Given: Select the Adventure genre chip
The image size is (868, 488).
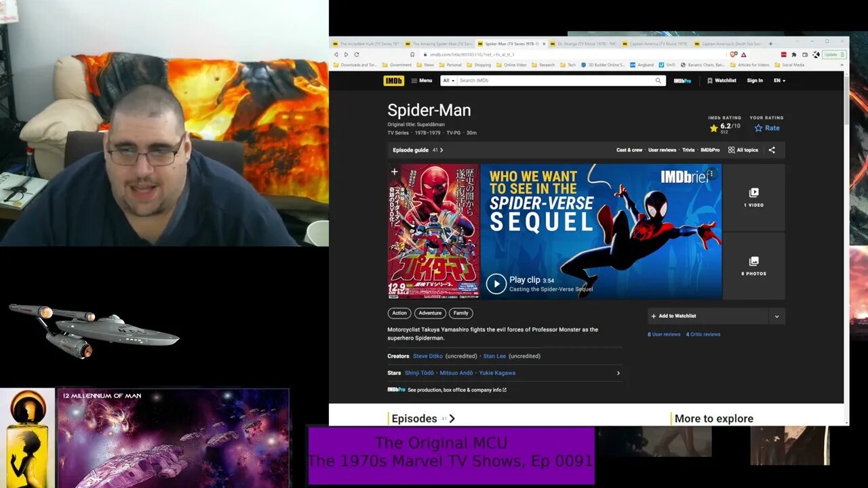Looking at the screenshot, I should click(x=430, y=313).
